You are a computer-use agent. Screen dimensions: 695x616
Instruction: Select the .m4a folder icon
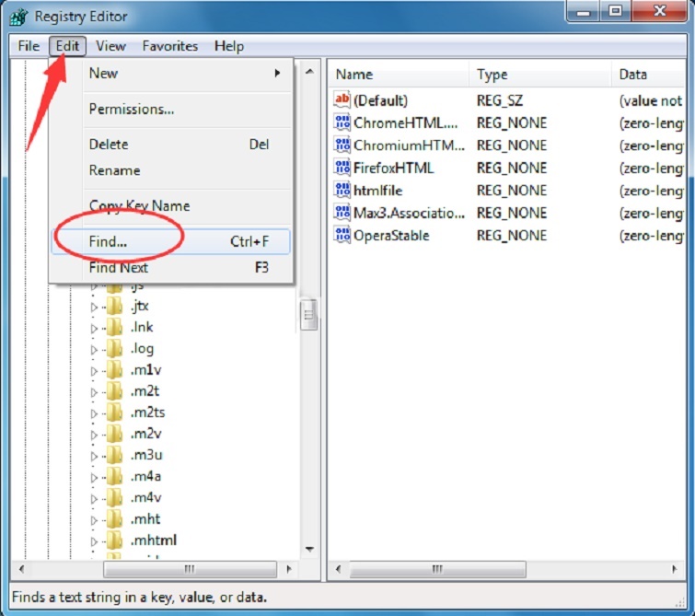115,477
